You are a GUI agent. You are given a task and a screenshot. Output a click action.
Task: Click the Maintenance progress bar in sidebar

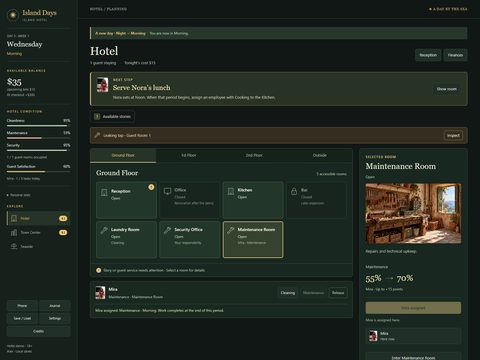[x=39, y=138]
